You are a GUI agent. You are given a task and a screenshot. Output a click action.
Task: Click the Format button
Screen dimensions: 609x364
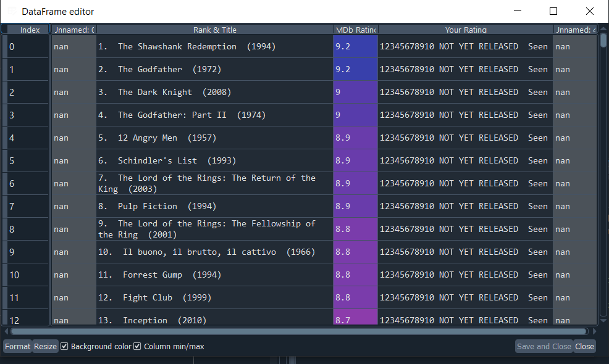click(17, 346)
